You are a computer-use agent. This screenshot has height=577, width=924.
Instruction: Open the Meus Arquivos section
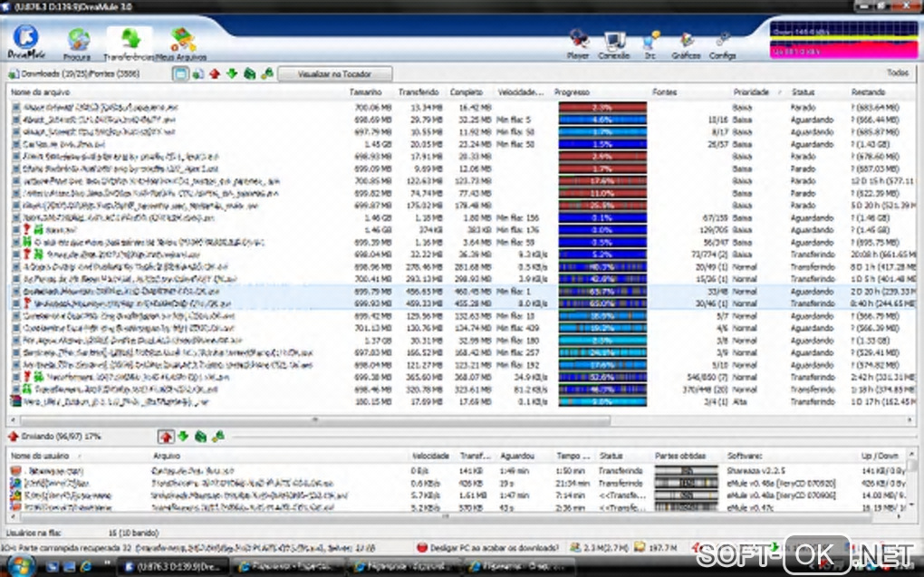click(x=182, y=43)
